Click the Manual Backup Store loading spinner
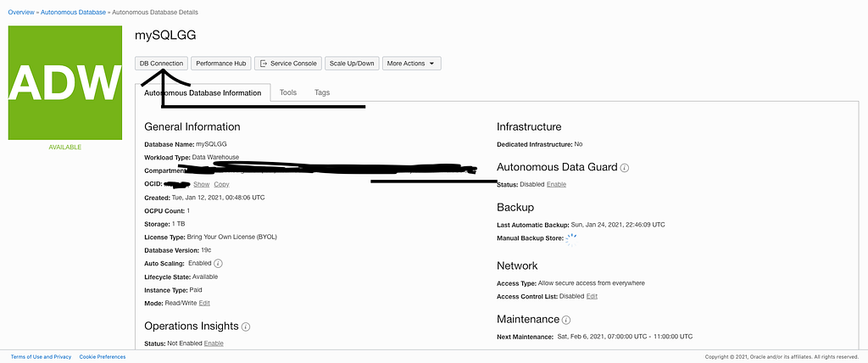 tap(571, 239)
